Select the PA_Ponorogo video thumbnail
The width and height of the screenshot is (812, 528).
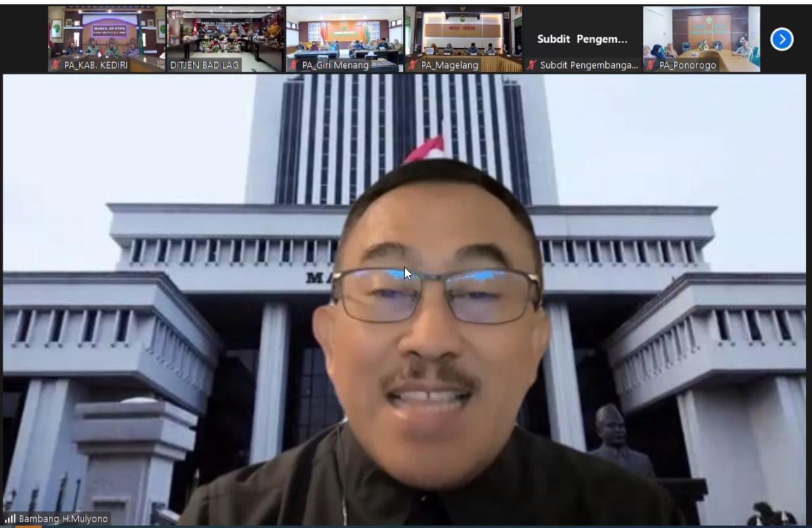(x=701, y=33)
